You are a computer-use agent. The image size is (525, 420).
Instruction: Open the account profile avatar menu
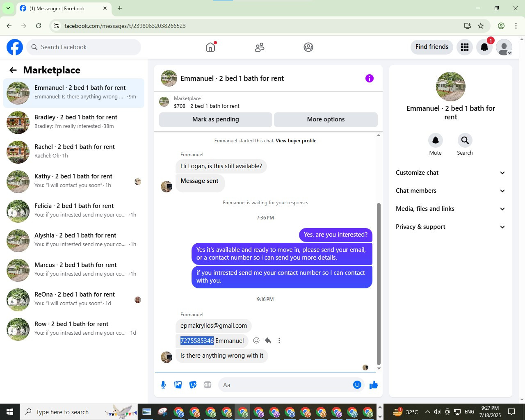point(504,47)
